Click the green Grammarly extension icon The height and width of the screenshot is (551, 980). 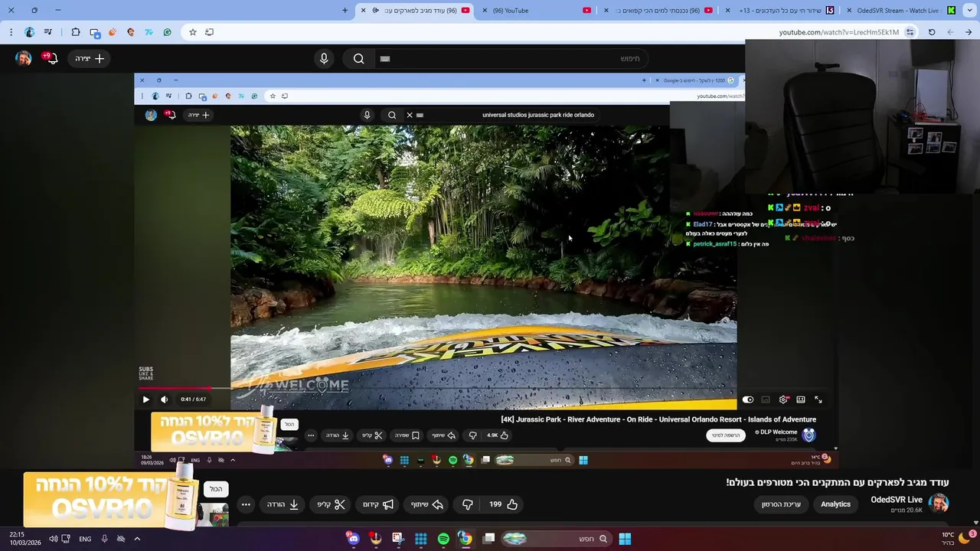coord(167,32)
